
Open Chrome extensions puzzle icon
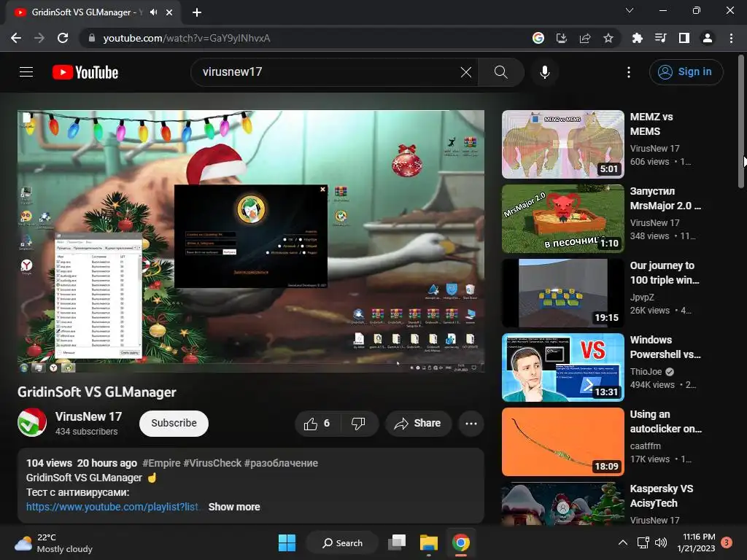click(637, 38)
